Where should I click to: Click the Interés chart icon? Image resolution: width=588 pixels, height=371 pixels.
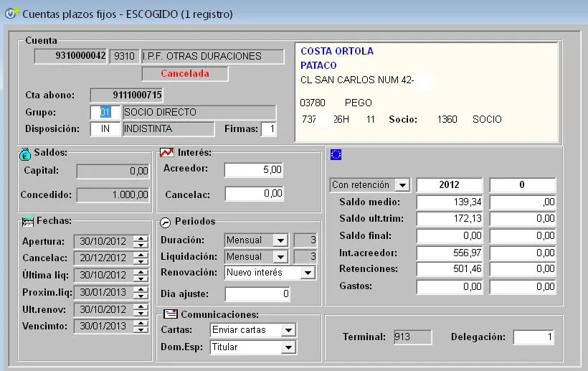pos(166,152)
